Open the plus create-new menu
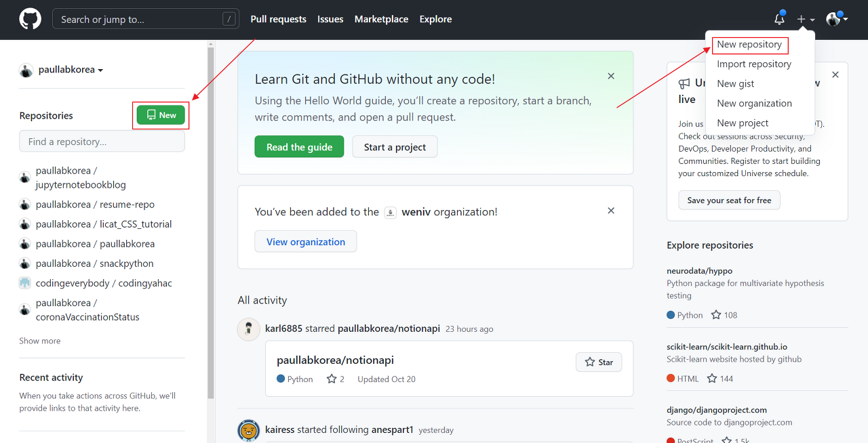The width and height of the screenshot is (868, 443). 806,20
